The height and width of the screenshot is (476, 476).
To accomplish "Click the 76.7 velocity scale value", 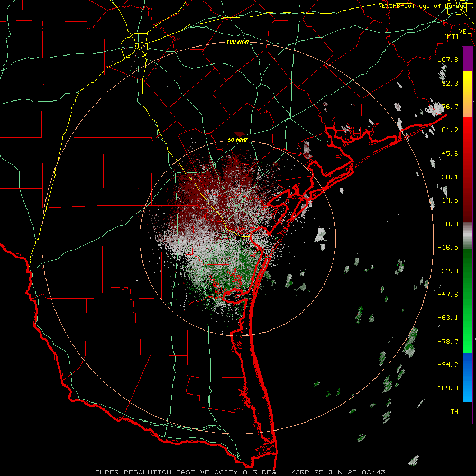I will click(x=450, y=106).
